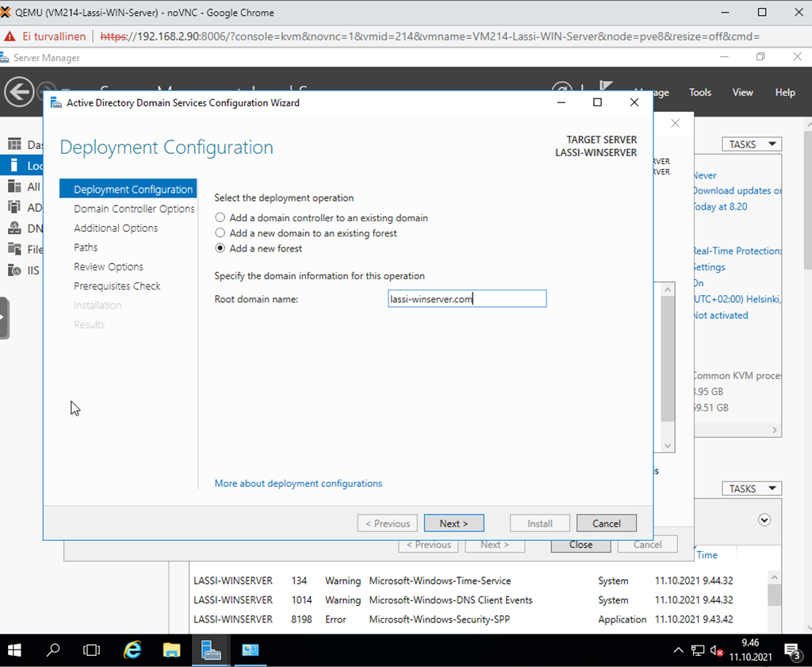Open Task View from taskbar

click(92, 650)
